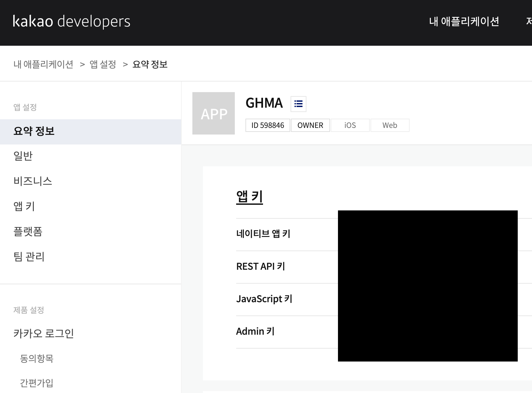The width and height of the screenshot is (532, 393).
Task: Click the Admin 키 row label
Action: point(255,331)
